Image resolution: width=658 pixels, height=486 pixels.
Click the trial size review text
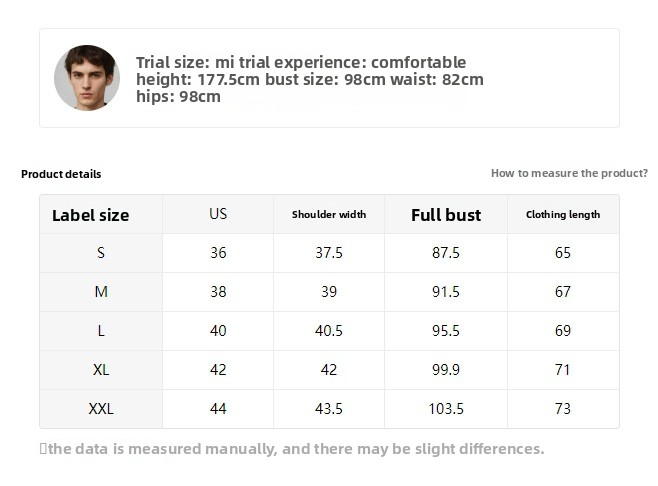click(309, 80)
